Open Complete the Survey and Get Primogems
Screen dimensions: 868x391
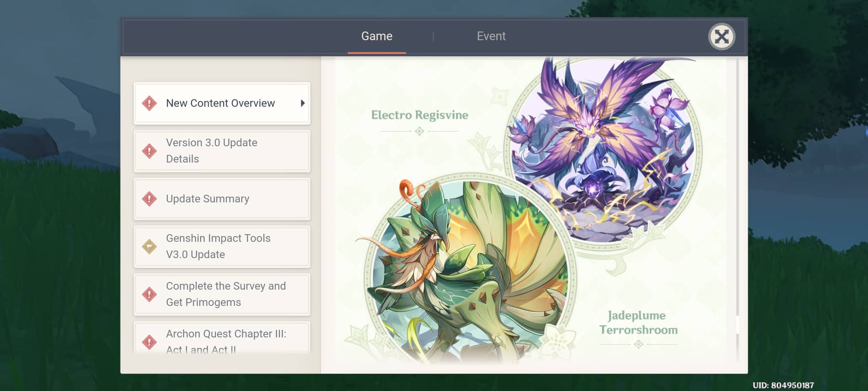(222, 294)
